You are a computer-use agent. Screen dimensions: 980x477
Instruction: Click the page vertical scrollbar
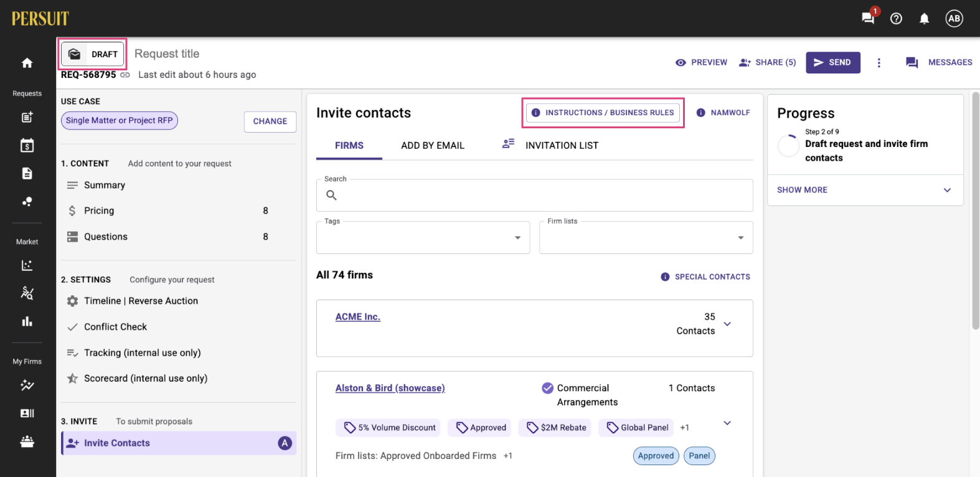pyautogui.click(x=976, y=211)
